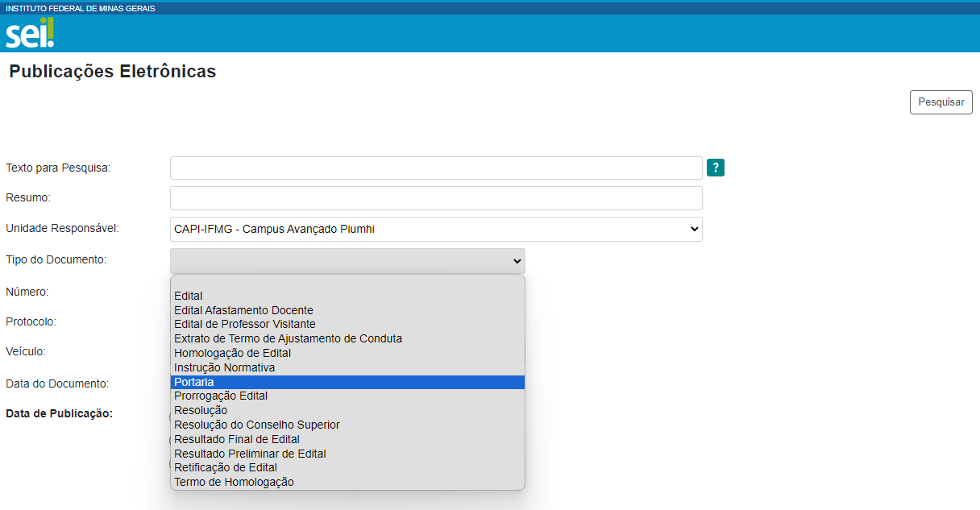Choose Resultado Preliminar de Edital

250,454
